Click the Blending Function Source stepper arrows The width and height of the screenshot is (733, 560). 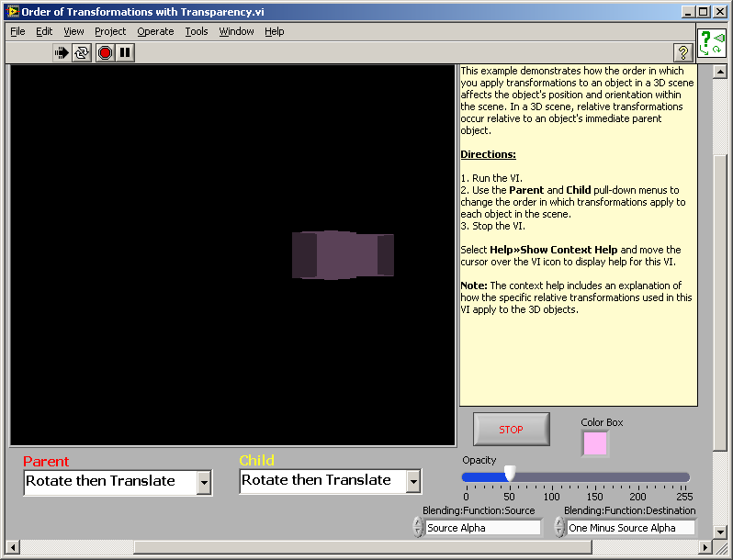click(x=418, y=527)
